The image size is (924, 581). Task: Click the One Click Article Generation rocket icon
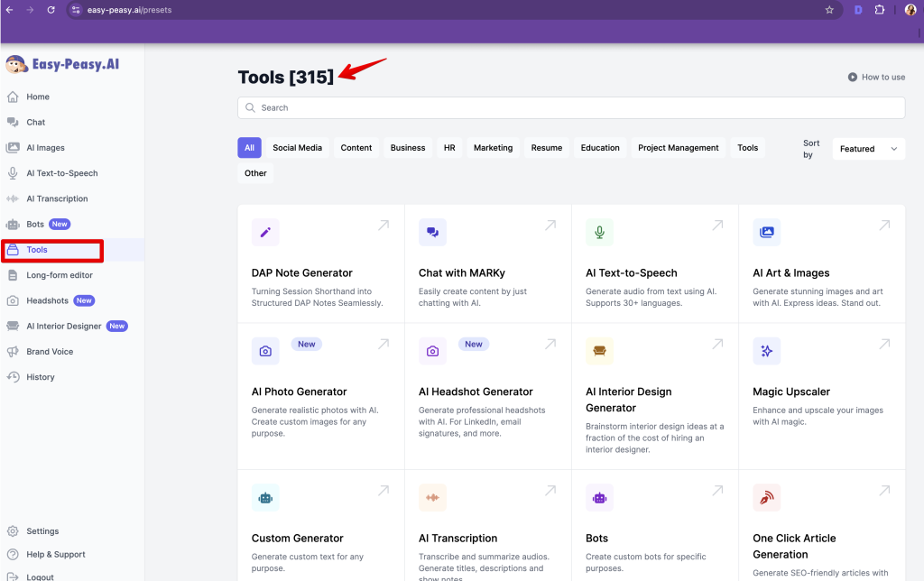click(x=766, y=498)
